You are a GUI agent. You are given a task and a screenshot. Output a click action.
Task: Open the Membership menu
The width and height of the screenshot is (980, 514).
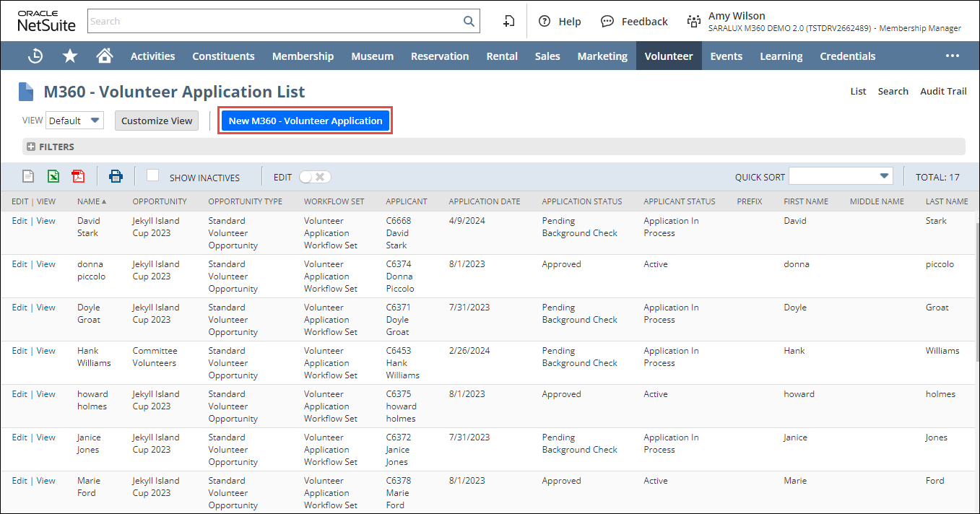point(303,56)
